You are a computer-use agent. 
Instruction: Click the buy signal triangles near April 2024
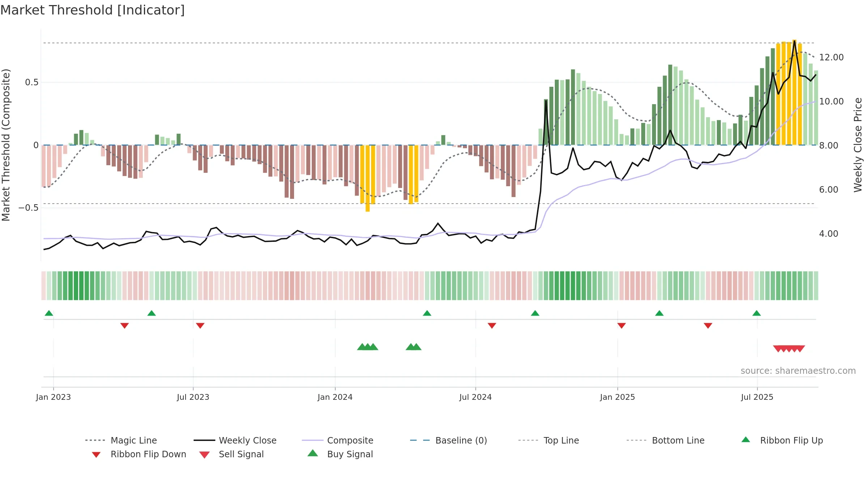413,347
